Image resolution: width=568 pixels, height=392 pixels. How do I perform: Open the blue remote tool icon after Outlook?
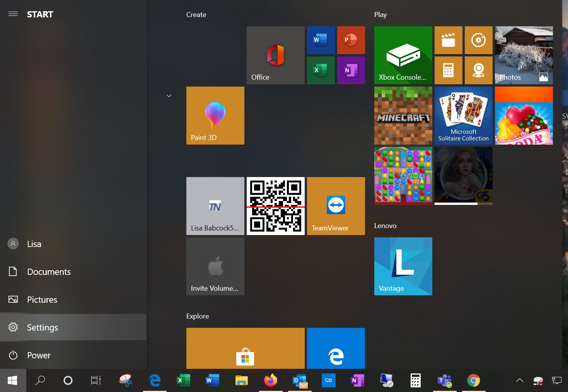(329, 380)
